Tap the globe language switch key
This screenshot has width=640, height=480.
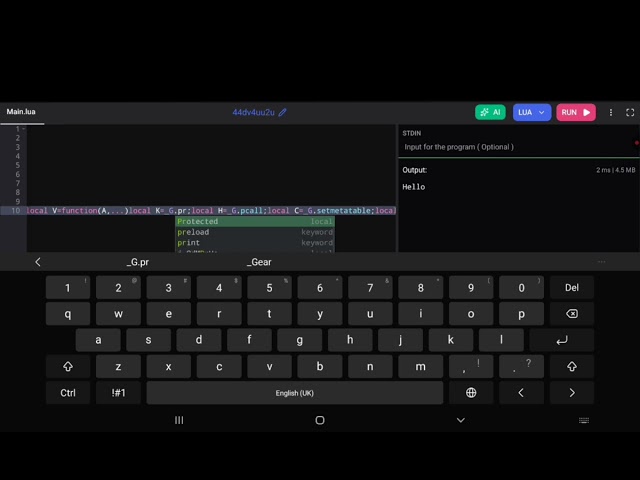pos(471,393)
